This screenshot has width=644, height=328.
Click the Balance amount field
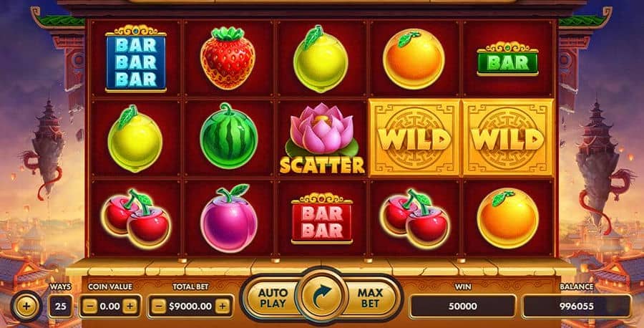577,307
